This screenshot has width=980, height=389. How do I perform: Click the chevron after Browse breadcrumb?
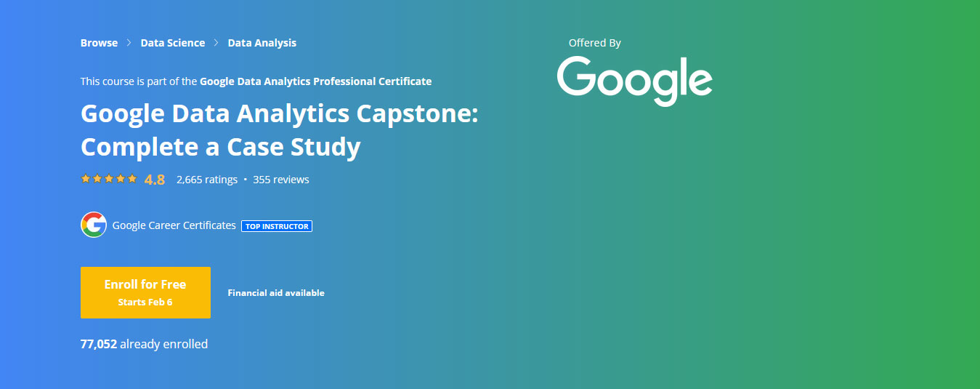129,43
